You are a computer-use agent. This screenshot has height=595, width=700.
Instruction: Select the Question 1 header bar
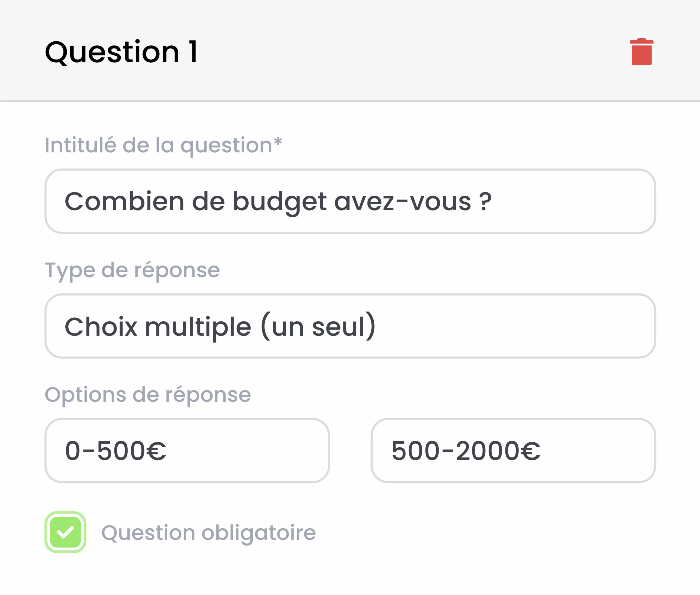coord(350,51)
